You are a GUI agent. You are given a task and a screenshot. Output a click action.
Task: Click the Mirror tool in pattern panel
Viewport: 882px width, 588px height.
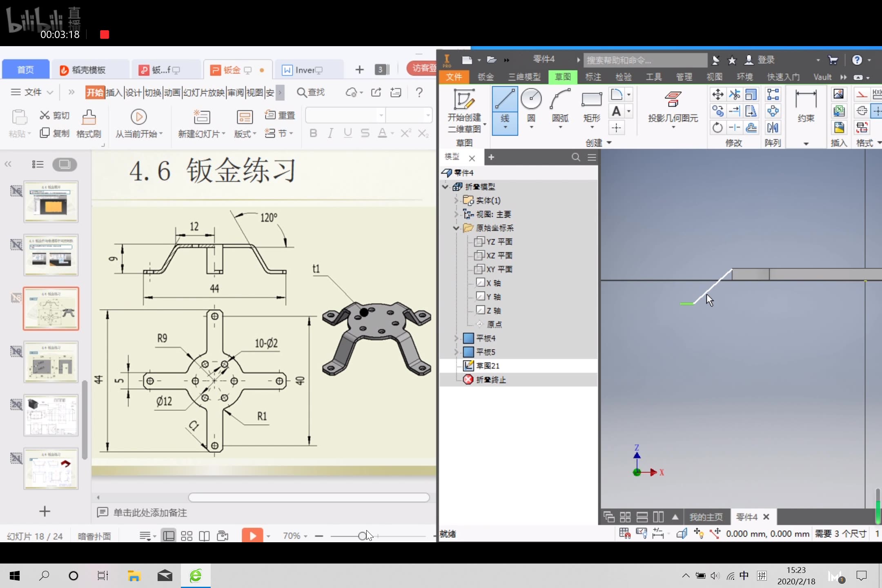(773, 128)
